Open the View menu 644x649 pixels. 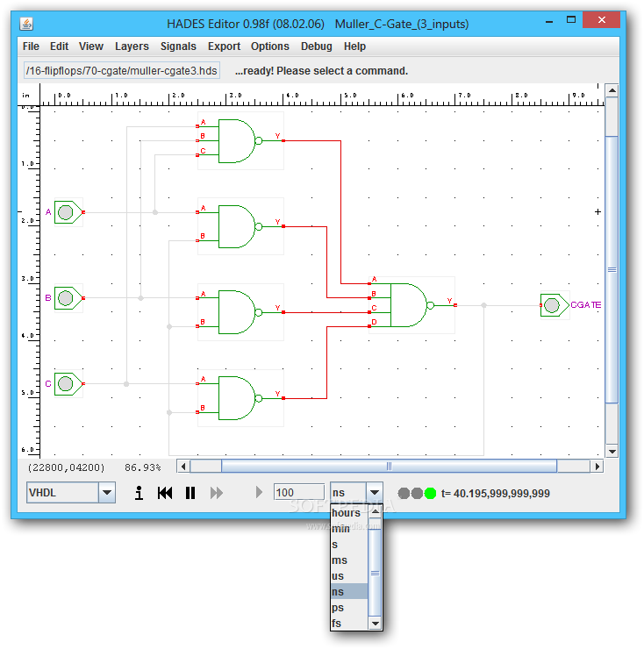pyautogui.click(x=90, y=46)
